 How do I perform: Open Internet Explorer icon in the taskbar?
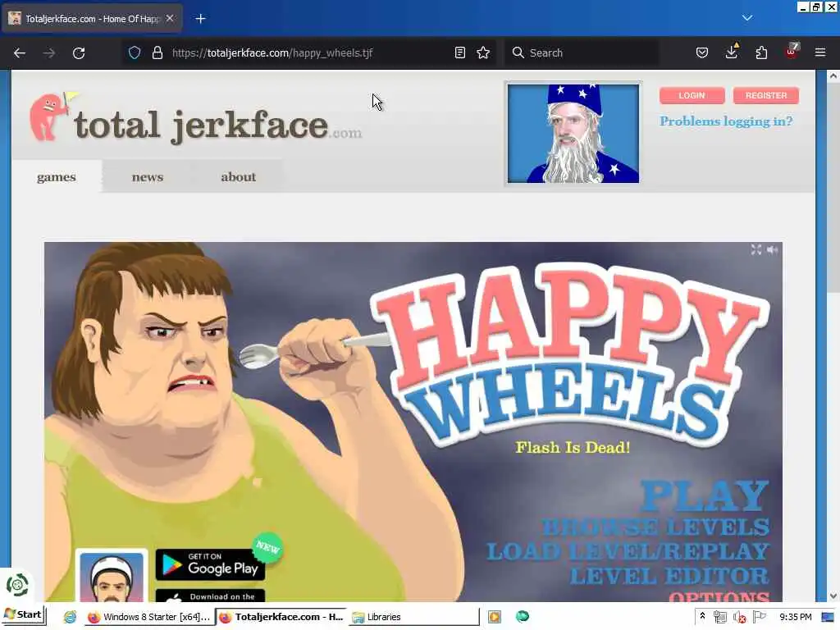pos(70,617)
